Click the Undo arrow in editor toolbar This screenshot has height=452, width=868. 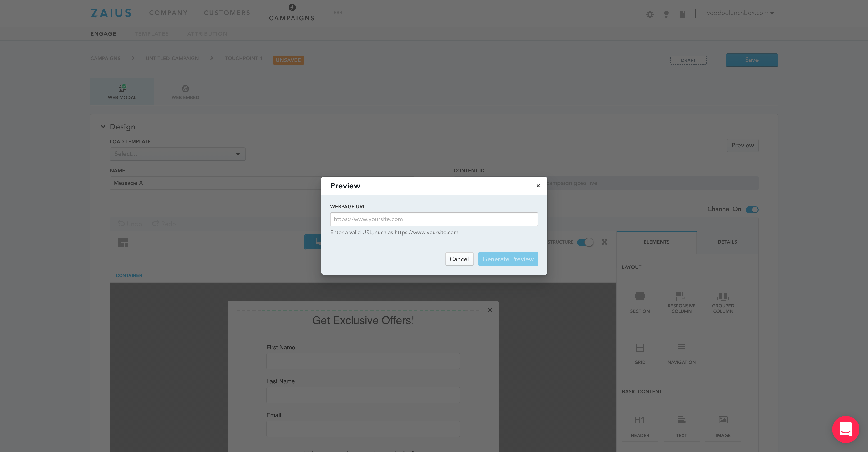[121, 224]
